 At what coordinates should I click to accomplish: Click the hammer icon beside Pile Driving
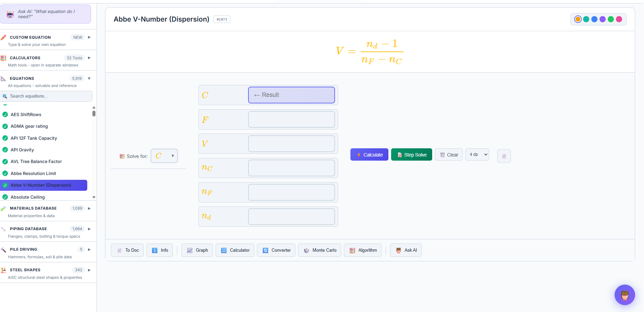(x=3, y=250)
